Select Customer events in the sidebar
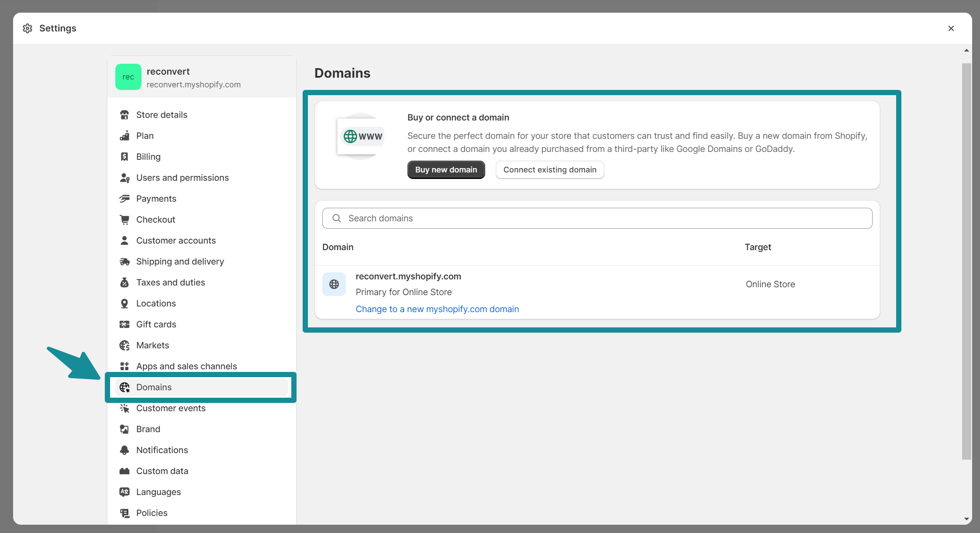The image size is (980, 533). 171,408
